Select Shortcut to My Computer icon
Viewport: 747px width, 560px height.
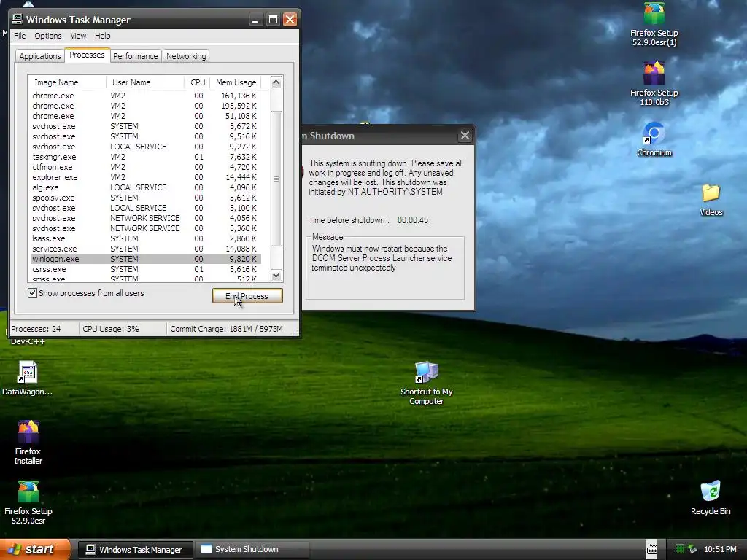coord(426,384)
